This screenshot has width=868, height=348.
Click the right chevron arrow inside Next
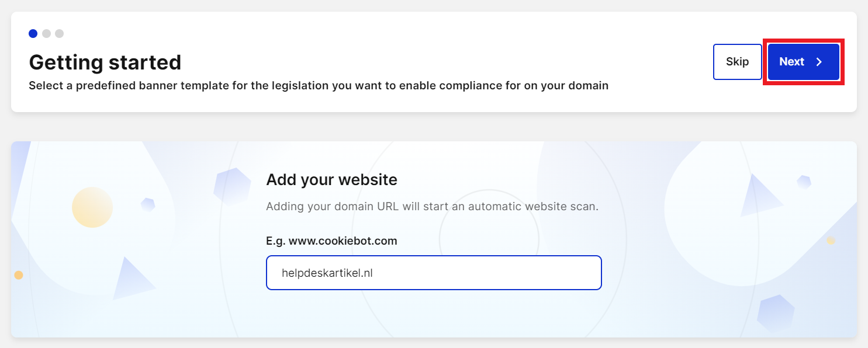[x=819, y=62]
